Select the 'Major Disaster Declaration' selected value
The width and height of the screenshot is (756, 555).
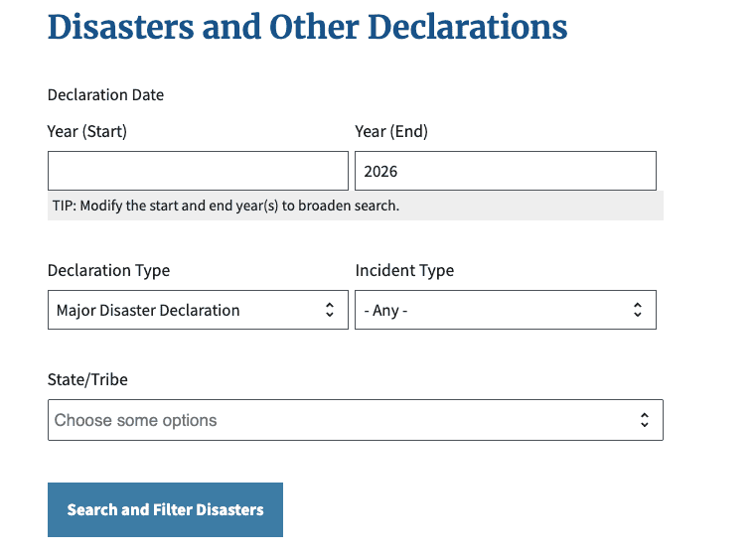148,310
